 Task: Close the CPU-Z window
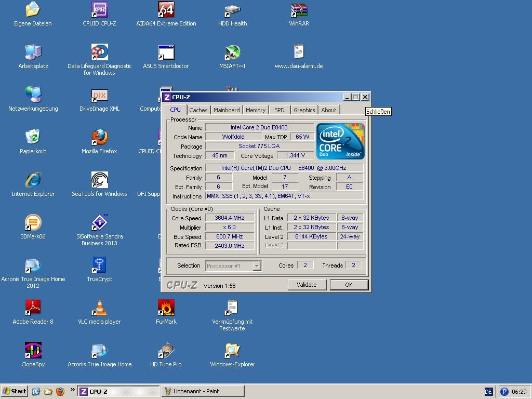(x=365, y=97)
